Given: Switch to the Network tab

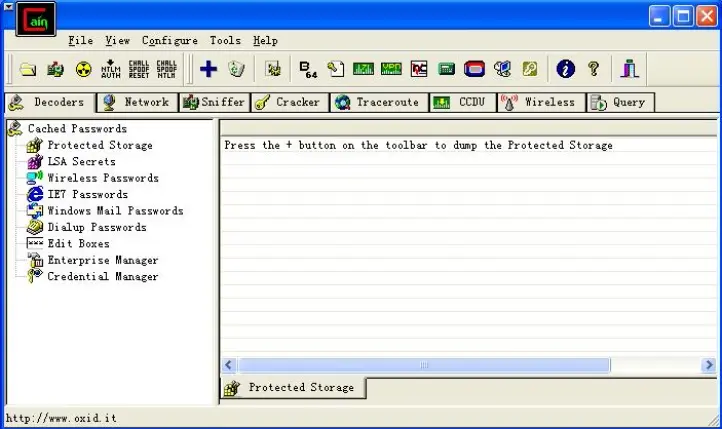Looking at the screenshot, I should [x=137, y=102].
